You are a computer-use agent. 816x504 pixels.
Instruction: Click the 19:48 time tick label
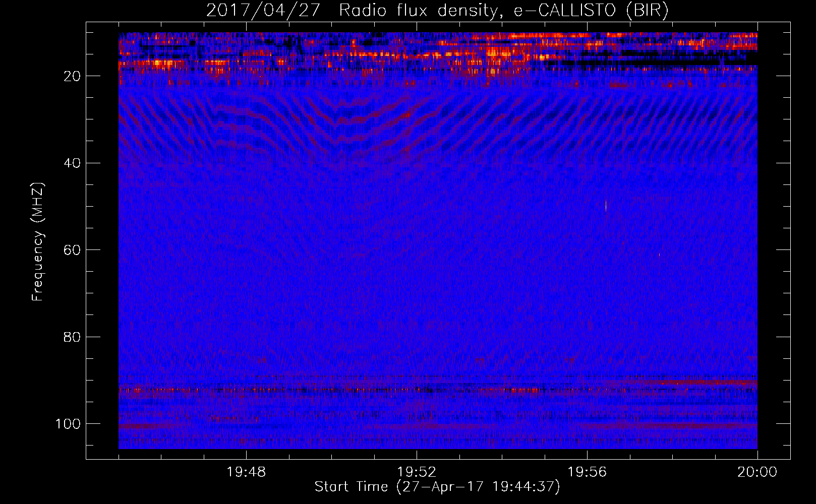246,472
